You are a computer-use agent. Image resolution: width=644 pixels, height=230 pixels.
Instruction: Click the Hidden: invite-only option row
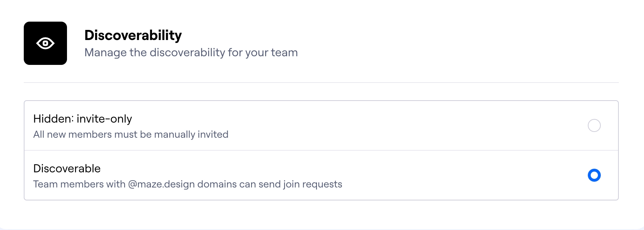click(288, 125)
